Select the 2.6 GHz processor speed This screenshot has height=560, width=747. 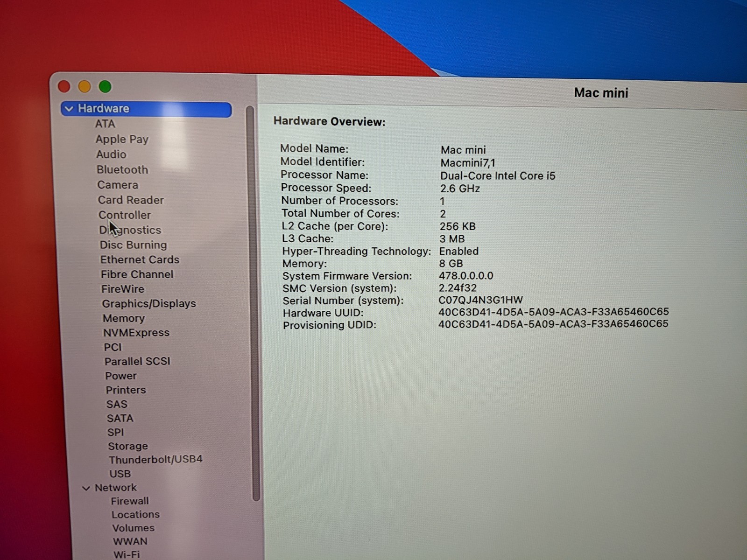(x=460, y=189)
